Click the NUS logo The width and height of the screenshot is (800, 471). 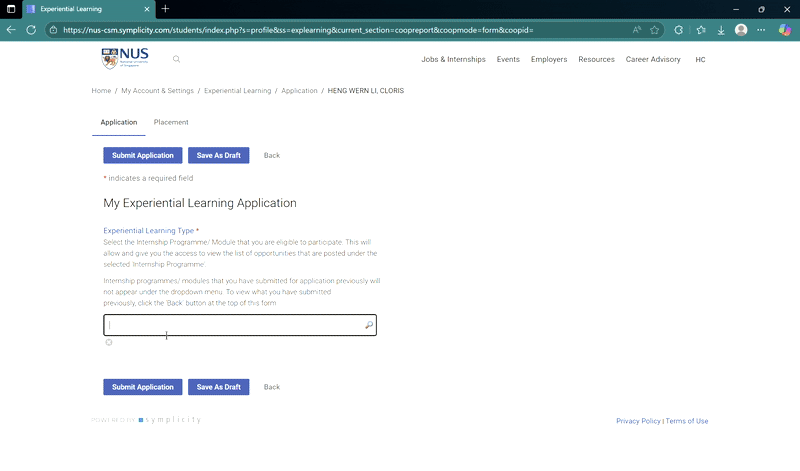coord(125,59)
